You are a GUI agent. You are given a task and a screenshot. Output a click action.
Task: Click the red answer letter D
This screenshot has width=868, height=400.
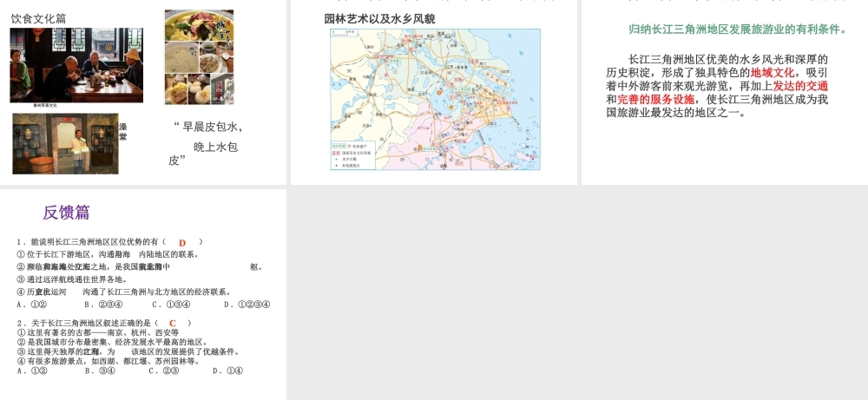182,243
